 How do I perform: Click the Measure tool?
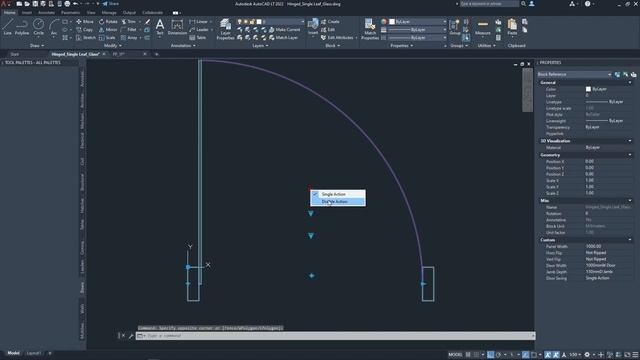click(x=482, y=27)
